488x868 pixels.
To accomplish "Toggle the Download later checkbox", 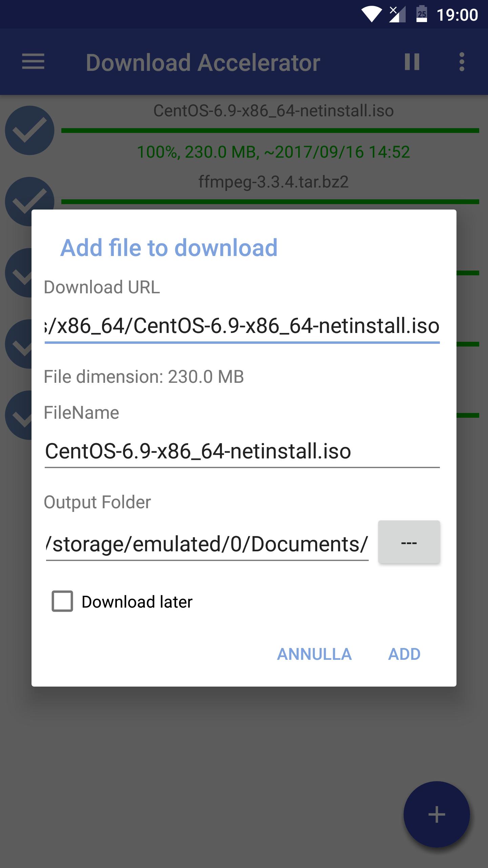I will (x=62, y=601).
